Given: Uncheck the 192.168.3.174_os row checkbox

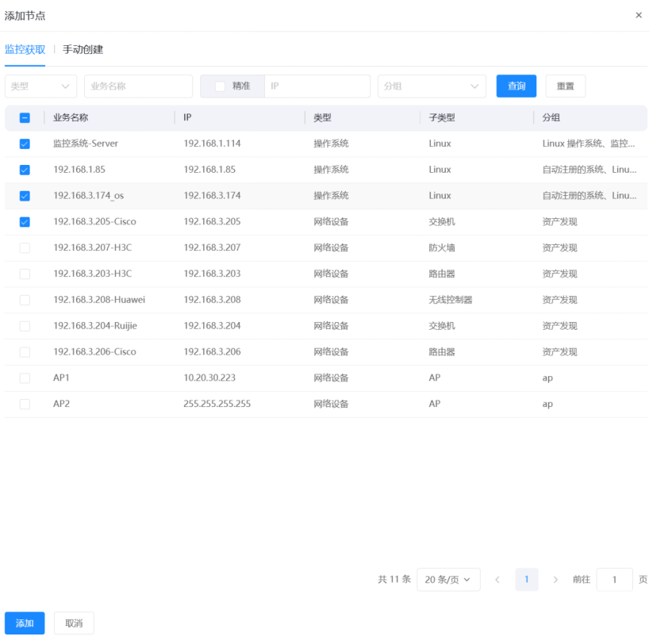Looking at the screenshot, I should pos(25,196).
